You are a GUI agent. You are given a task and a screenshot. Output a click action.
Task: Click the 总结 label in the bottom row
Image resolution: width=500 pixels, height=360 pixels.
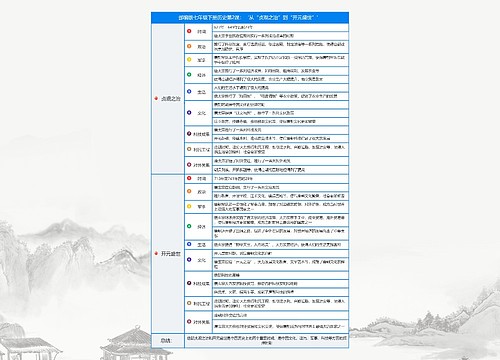(166, 341)
